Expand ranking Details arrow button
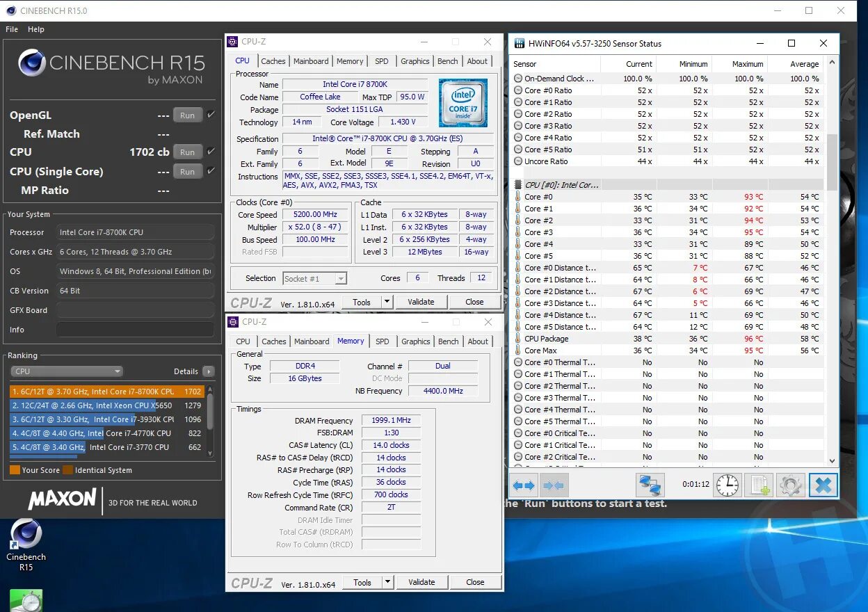Viewport: 868px width, 612px height. 208,371
